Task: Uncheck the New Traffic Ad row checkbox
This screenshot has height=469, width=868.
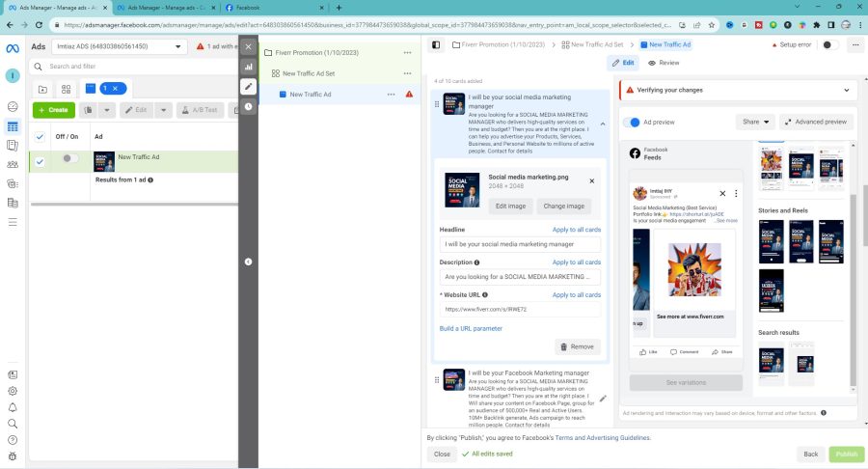Action: click(x=40, y=162)
